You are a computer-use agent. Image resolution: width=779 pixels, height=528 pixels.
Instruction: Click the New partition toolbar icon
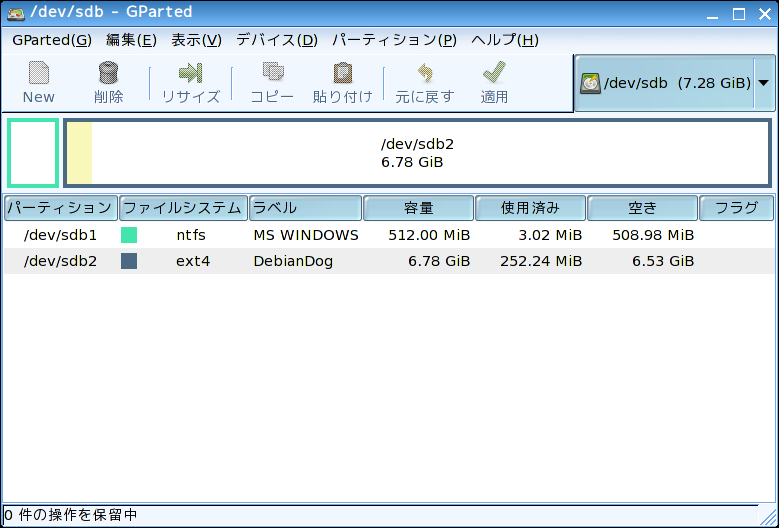tap(39, 73)
